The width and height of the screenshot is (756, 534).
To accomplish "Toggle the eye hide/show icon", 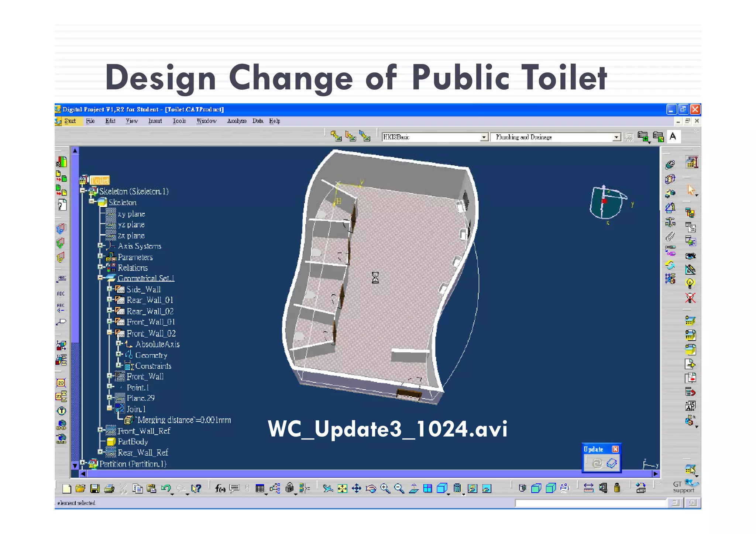I will coord(690,256).
